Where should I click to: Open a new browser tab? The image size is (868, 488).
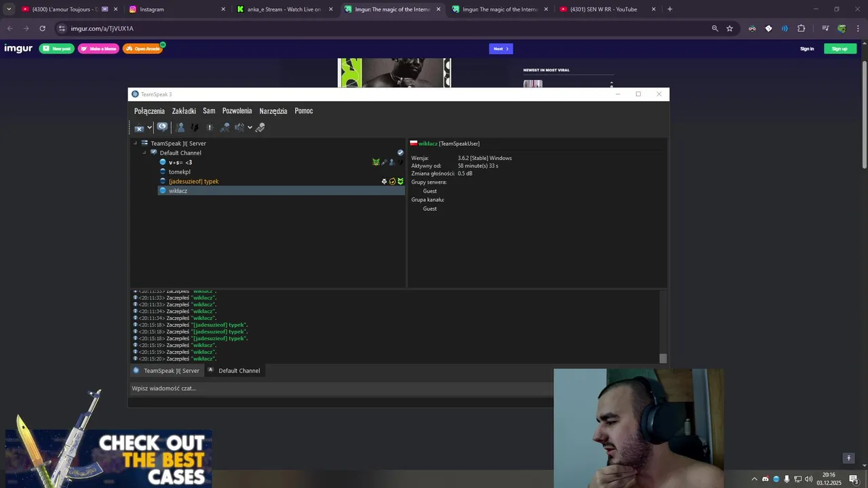(670, 9)
